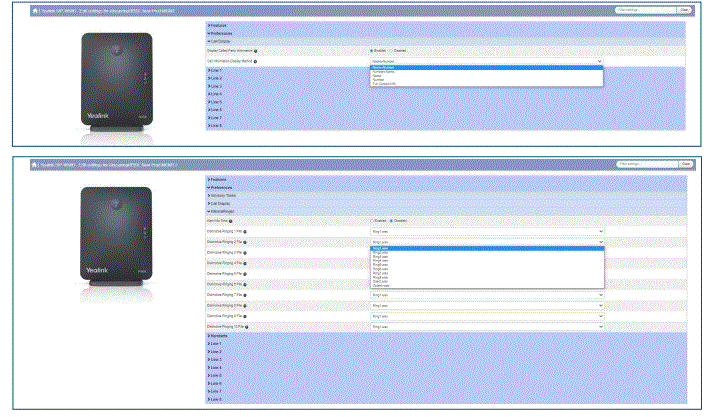
Task: Expand Line 3 in the bottom screenshot
Action: tap(446, 360)
